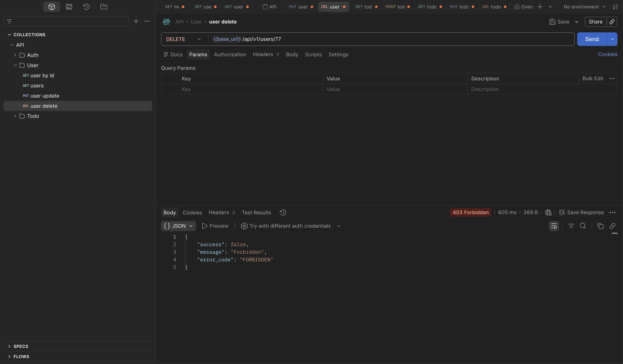The width and height of the screenshot is (623, 364).
Task: Open the environment quick look icon
Action: pyautogui.click(x=615, y=7)
